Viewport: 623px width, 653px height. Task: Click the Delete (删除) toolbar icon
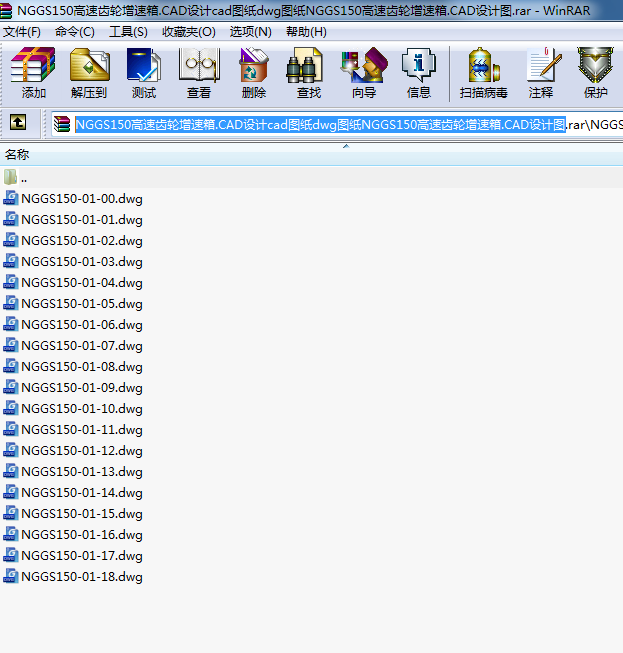(254, 73)
